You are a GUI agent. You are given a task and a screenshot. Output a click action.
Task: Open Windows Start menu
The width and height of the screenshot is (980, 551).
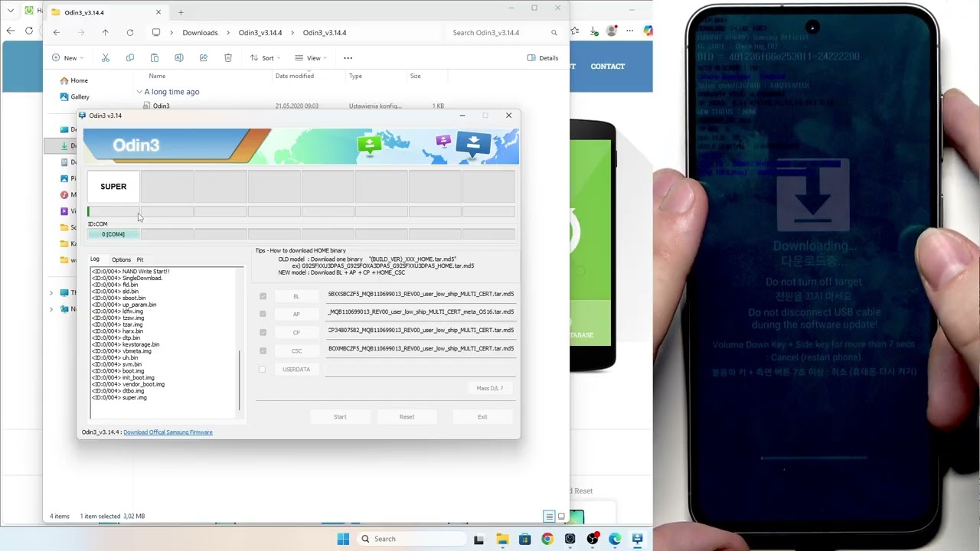343,539
